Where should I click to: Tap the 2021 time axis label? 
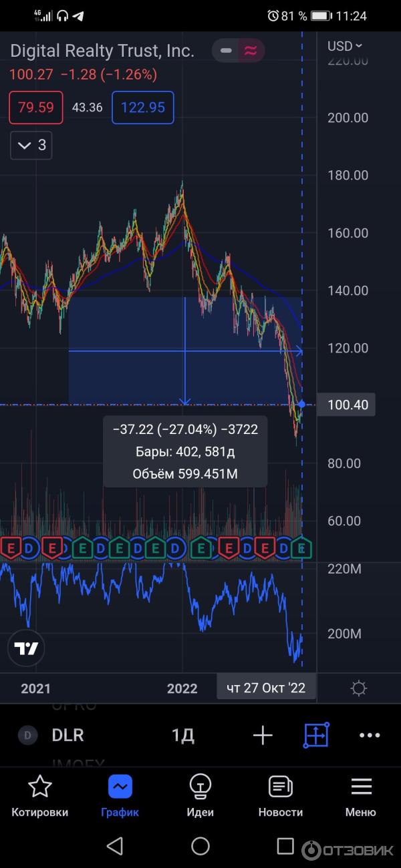pos(35,688)
